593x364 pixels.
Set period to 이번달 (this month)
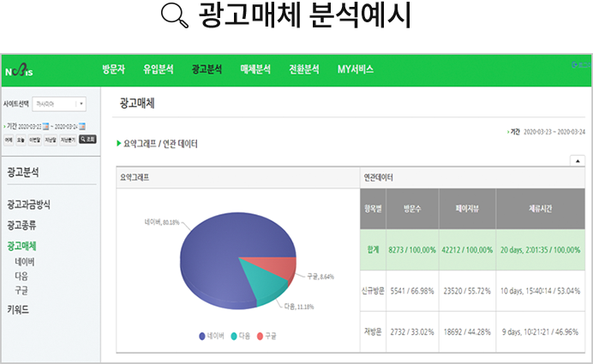[x=35, y=140]
